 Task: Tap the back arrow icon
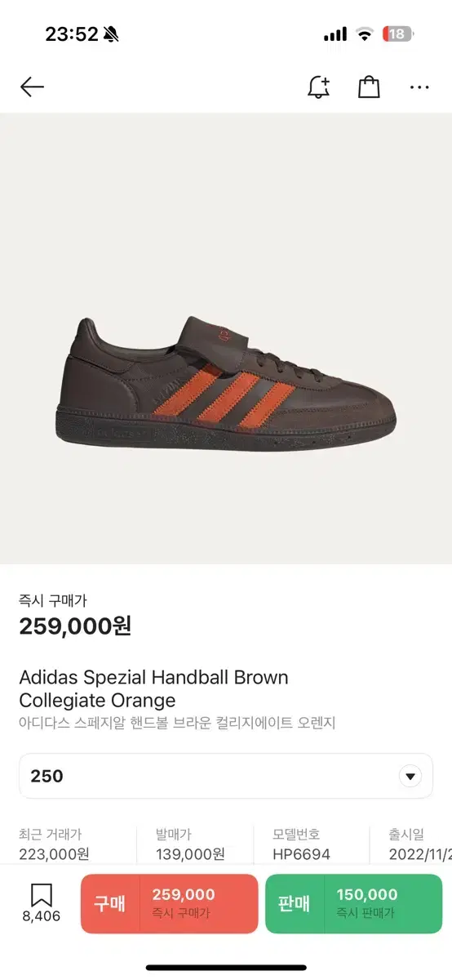(x=32, y=87)
